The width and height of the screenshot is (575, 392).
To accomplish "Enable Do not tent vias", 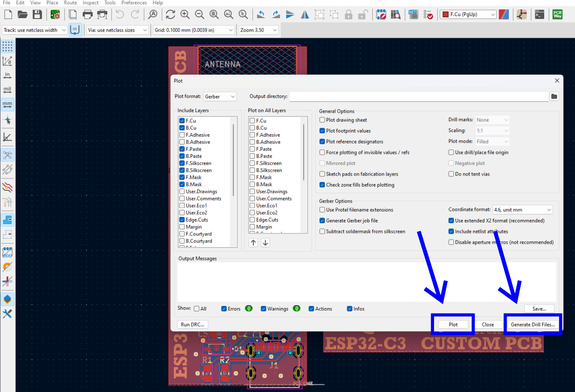I will coord(451,174).
